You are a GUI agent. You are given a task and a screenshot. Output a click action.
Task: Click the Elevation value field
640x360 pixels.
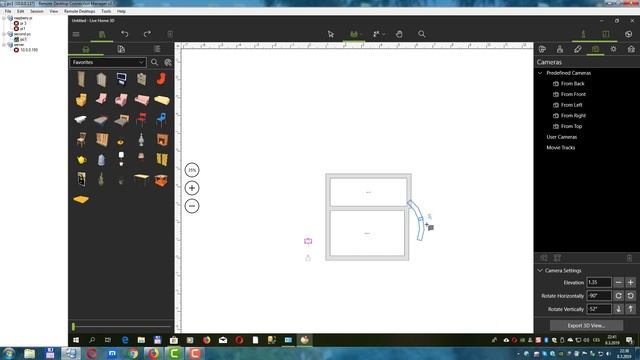click(599, 282)
